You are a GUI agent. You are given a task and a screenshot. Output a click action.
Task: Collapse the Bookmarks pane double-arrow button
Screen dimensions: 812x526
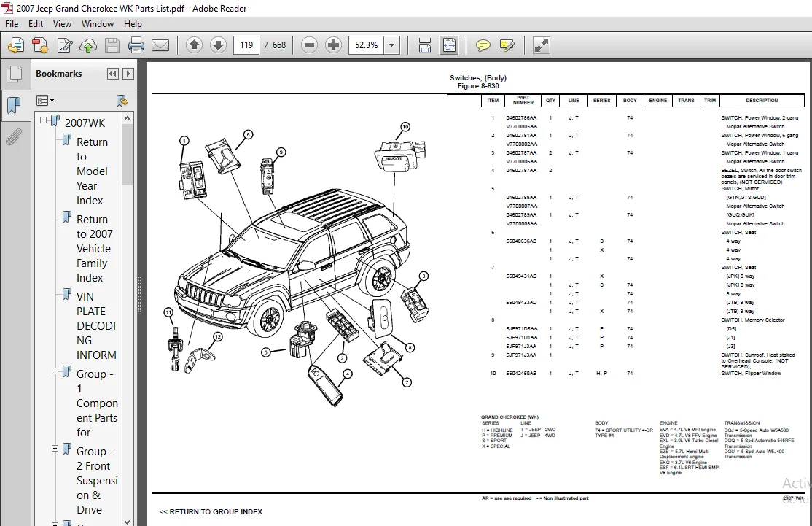click(112, 74)
